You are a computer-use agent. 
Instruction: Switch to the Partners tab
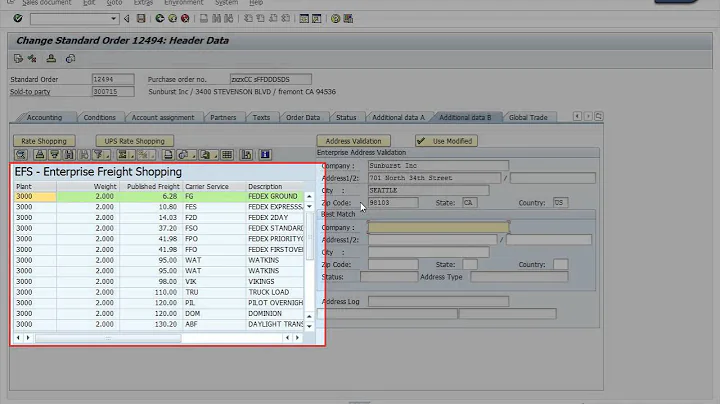223,118
